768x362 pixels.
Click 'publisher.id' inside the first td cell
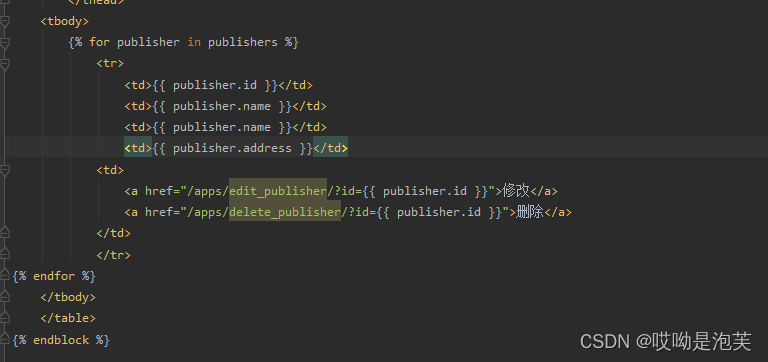pyautogui.click(x=215, y=85)
